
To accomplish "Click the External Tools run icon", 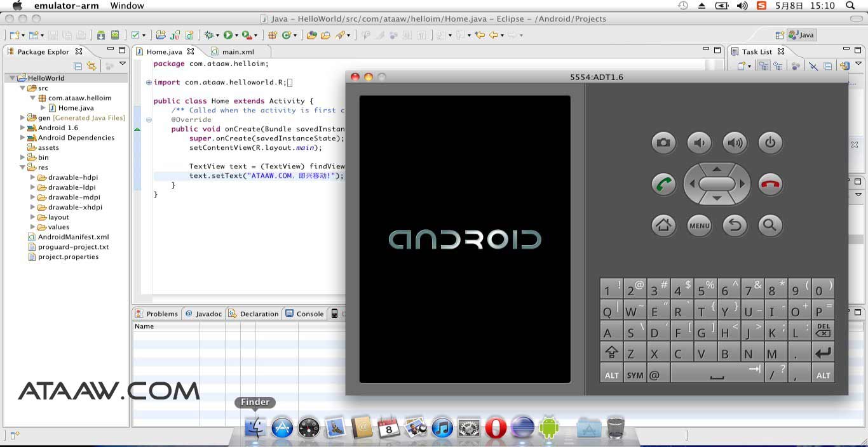I will point(247,35).
